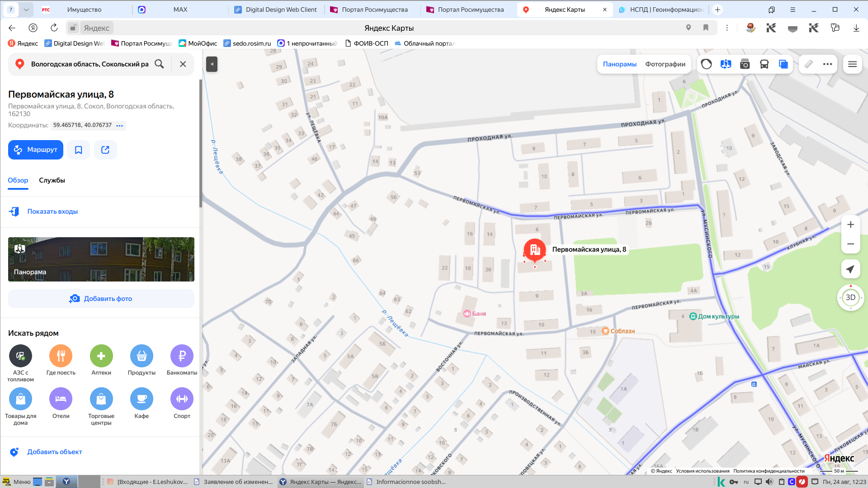
Task: Toggle 3D map tilt mode
Action: (x=851, y=297)
